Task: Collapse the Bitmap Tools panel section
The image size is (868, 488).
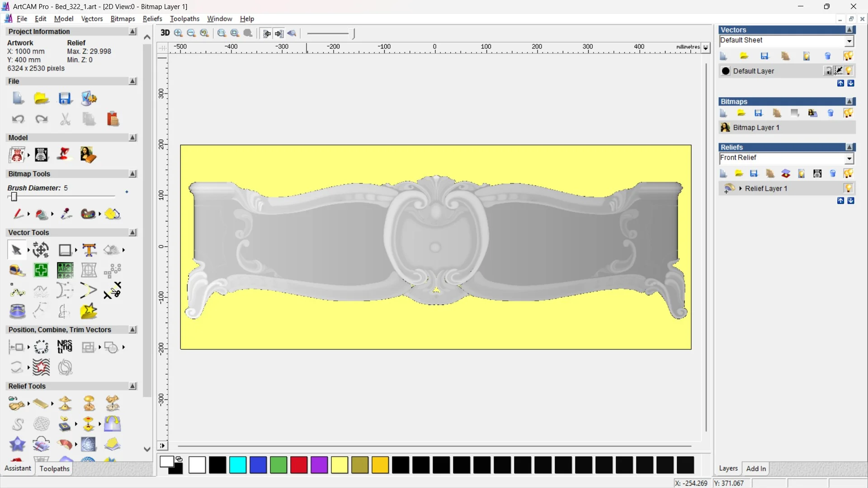Action: pos(132,174)
